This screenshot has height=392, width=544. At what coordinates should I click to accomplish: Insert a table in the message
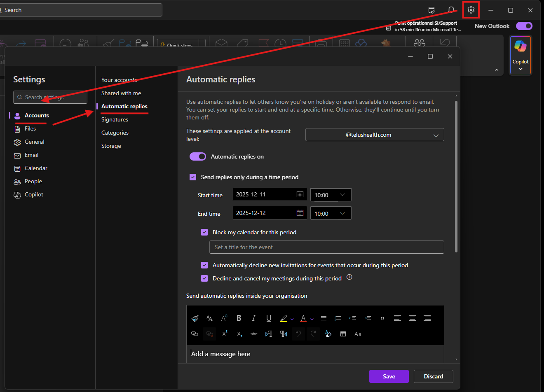click(x=343, y=334)
